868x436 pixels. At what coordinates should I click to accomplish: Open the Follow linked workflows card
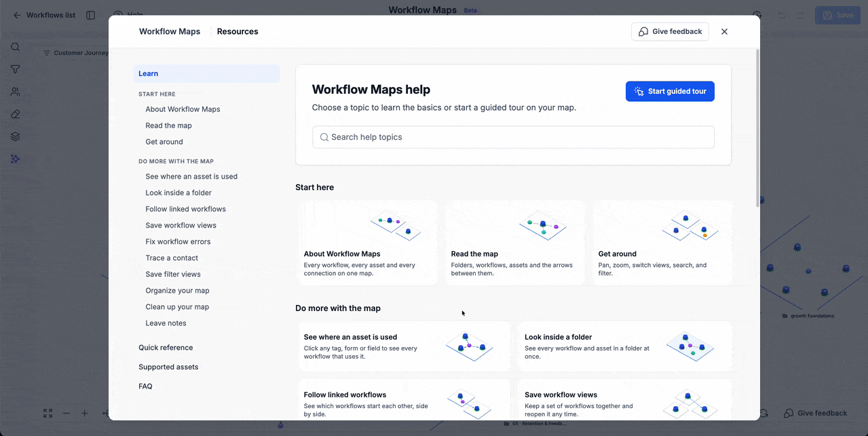tap(404, 399)
